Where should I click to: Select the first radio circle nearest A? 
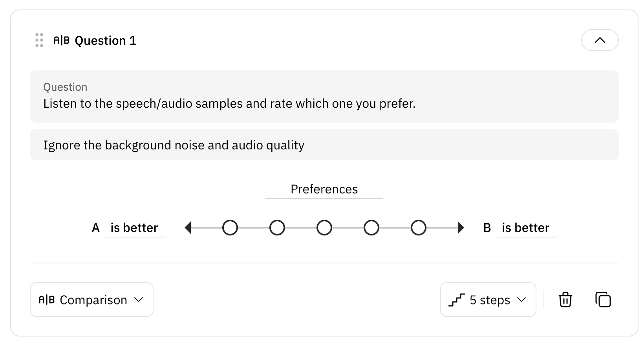230,228
